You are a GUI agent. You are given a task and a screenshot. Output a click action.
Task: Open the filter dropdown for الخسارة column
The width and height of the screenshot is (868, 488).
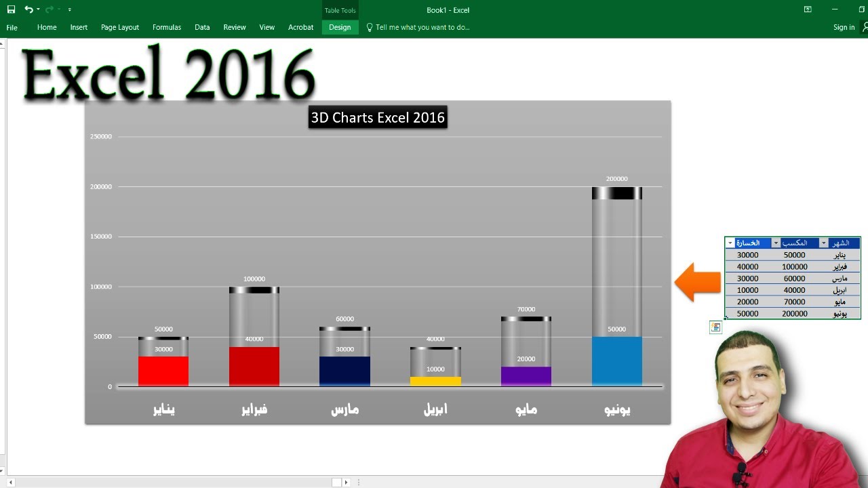tap(730, 243)
